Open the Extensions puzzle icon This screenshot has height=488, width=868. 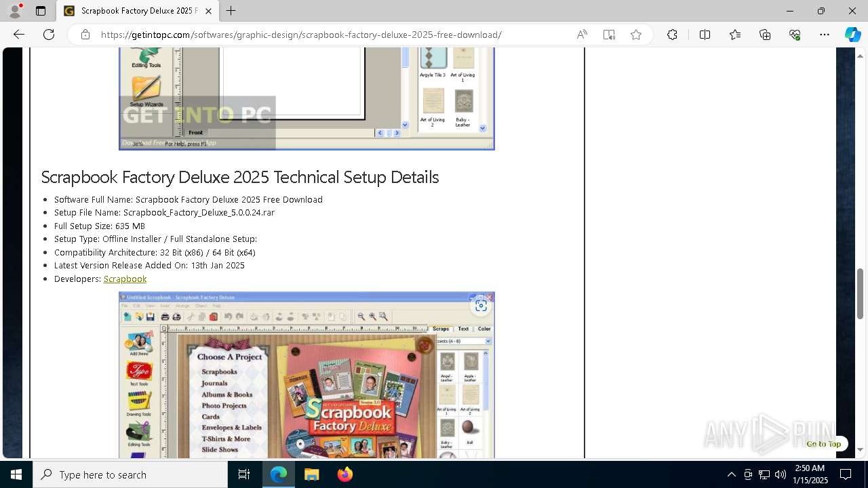point(672,35)
